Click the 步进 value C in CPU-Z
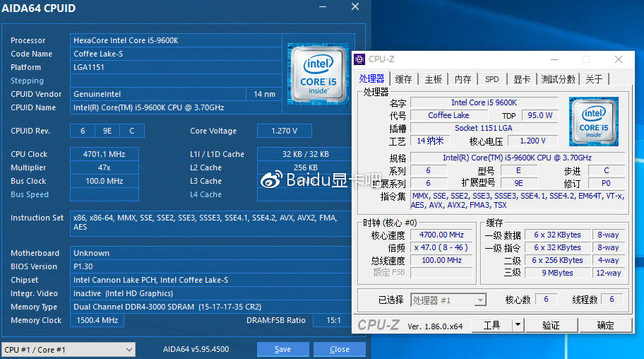Image resolution: width=644 pixels, height=359 pixels. (607, 170)
